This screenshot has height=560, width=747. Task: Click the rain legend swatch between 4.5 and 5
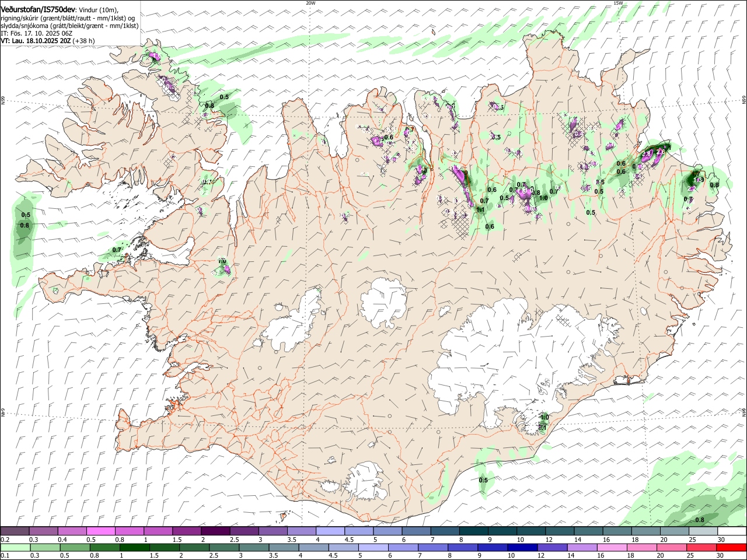pos(343,547)
